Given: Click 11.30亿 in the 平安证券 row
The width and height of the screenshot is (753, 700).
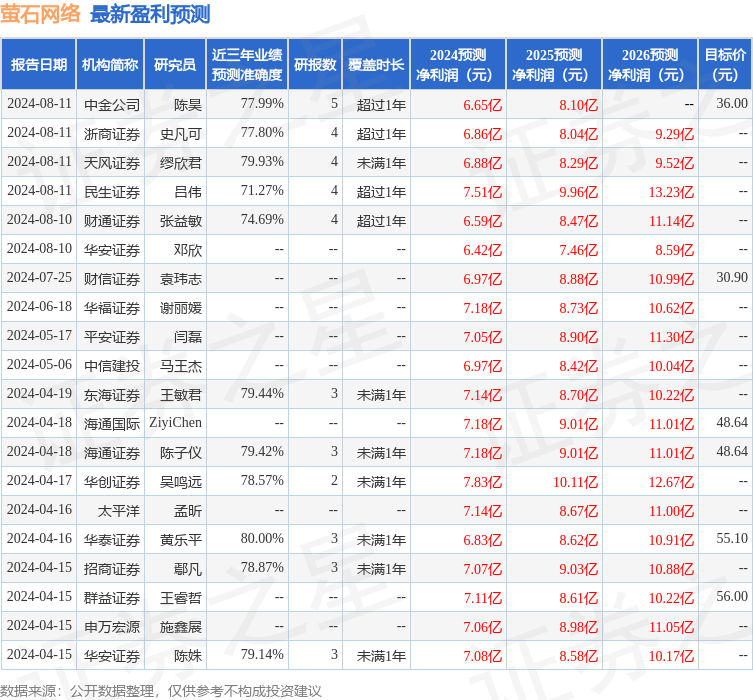Looking at the screenshot, I should [671, 337].
